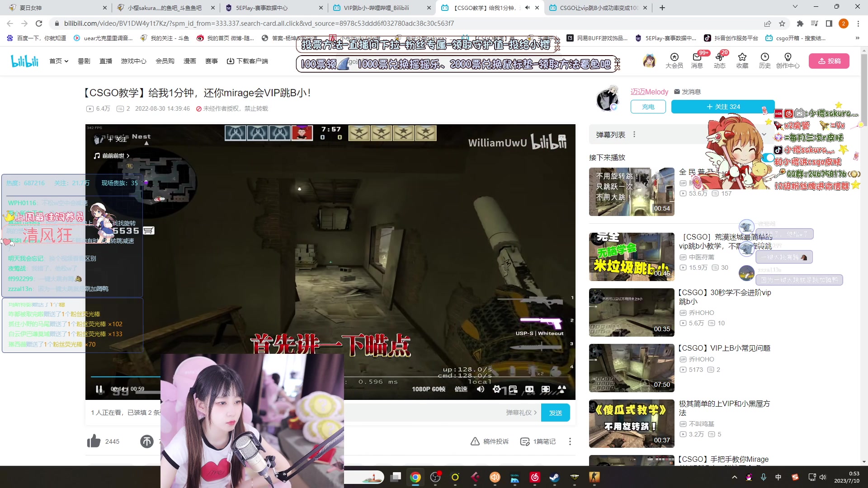Viewport: 868px width, 488px height.
Task: Click the address bar URL
Action: 259,23
